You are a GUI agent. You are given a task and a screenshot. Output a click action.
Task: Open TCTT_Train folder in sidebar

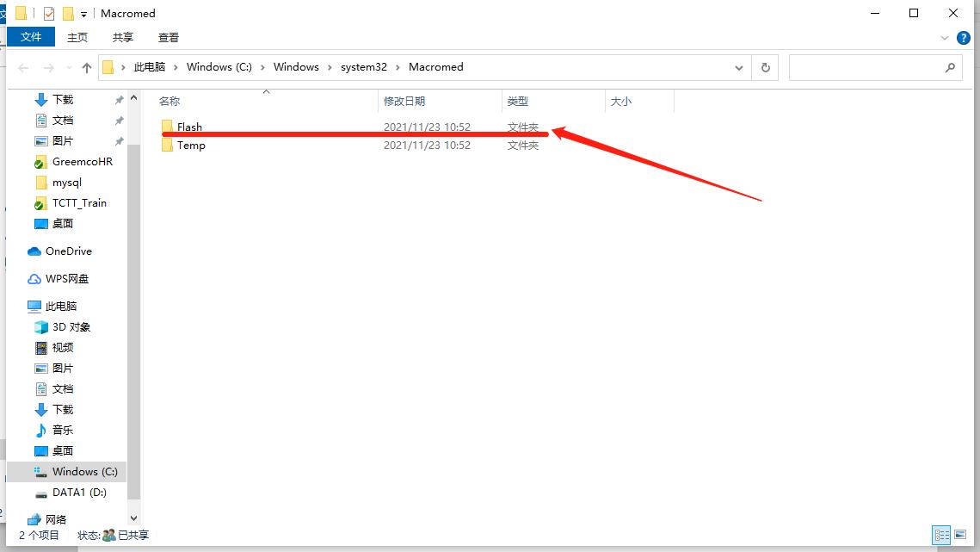(79, 202)
